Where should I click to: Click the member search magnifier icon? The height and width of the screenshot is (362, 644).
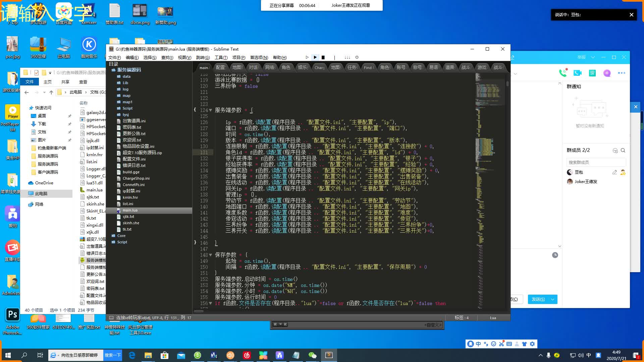coord(623,150)
